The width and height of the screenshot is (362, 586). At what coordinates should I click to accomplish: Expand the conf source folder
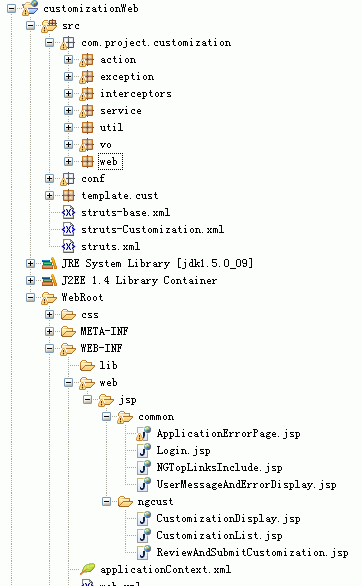point(49,178)
